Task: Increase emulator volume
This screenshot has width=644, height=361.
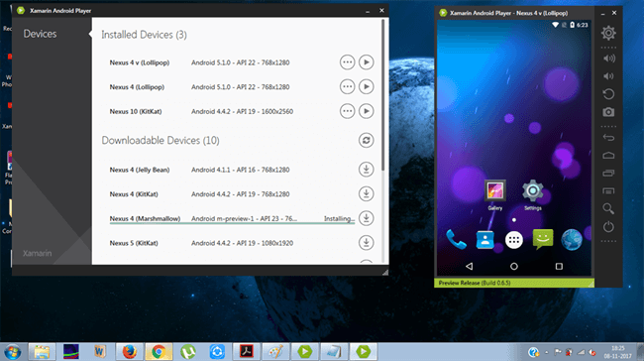Action: (608, 59)
